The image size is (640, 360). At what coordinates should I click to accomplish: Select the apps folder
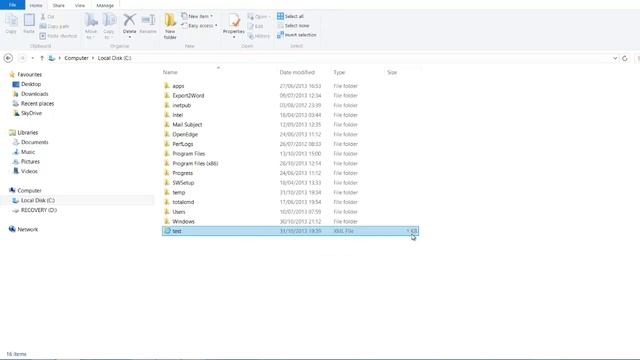click(x=290, y=86)
